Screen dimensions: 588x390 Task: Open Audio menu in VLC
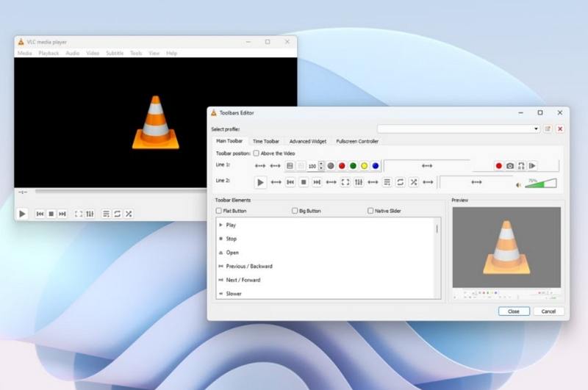72,53
